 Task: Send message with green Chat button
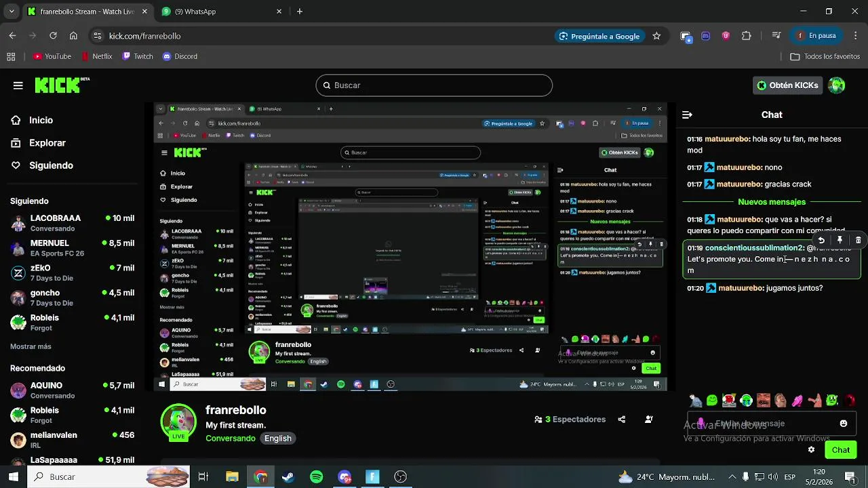coord(841,450)
